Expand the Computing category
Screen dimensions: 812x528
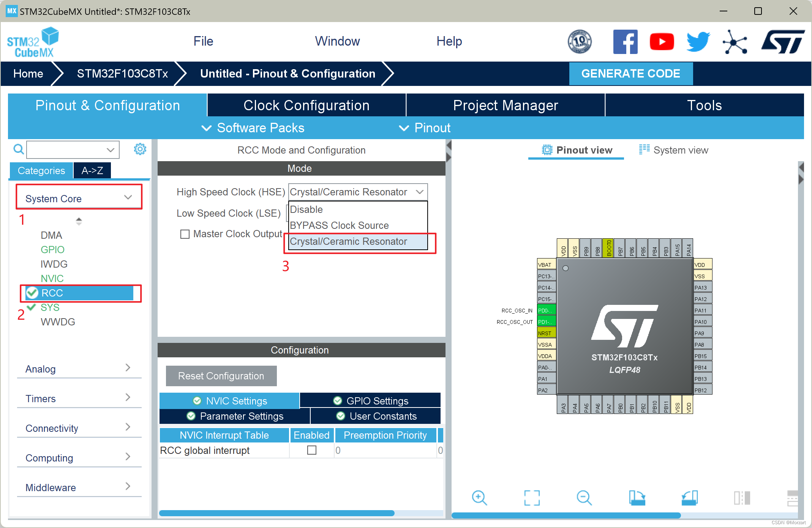click(x=79, y=458)
